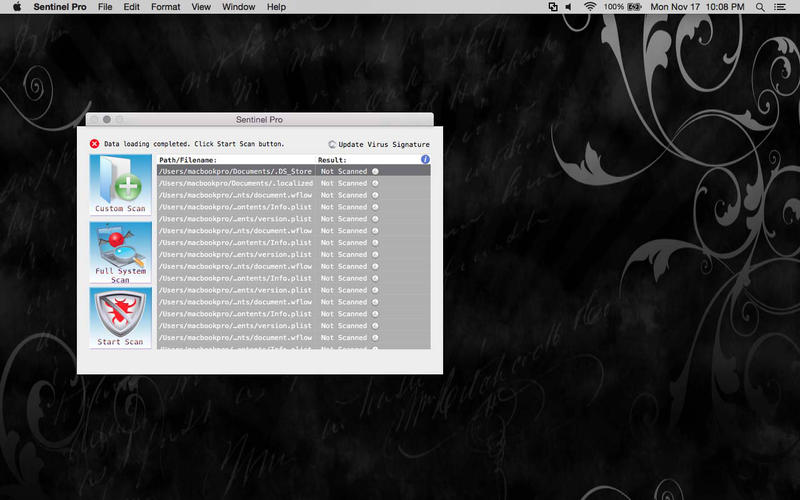800x500 pixels.
Task: Click the Update Virus Signature link
Action: [384, 144]
